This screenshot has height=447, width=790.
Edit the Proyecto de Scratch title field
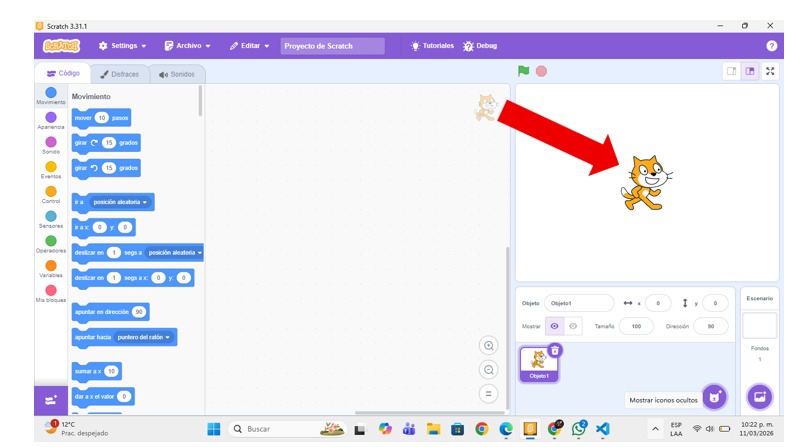333,46
